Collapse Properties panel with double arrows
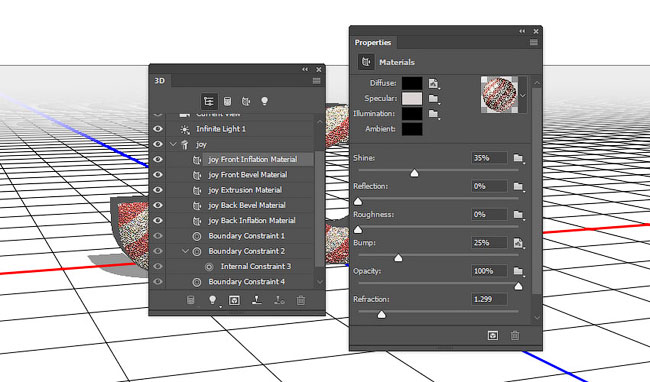The image size is (650, 382). pos(522,31)
